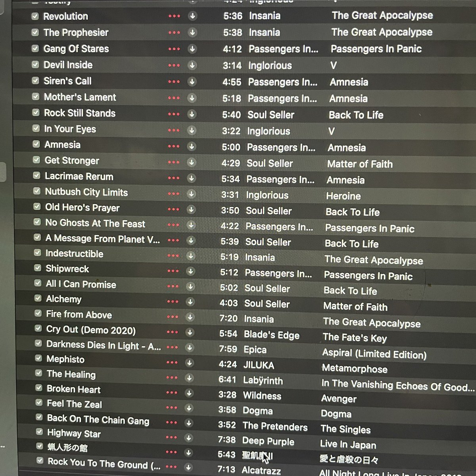This screenshot has height=476, width=476.
Task: Select the song 'Feel The Zeal'
Action: [74, 404]
